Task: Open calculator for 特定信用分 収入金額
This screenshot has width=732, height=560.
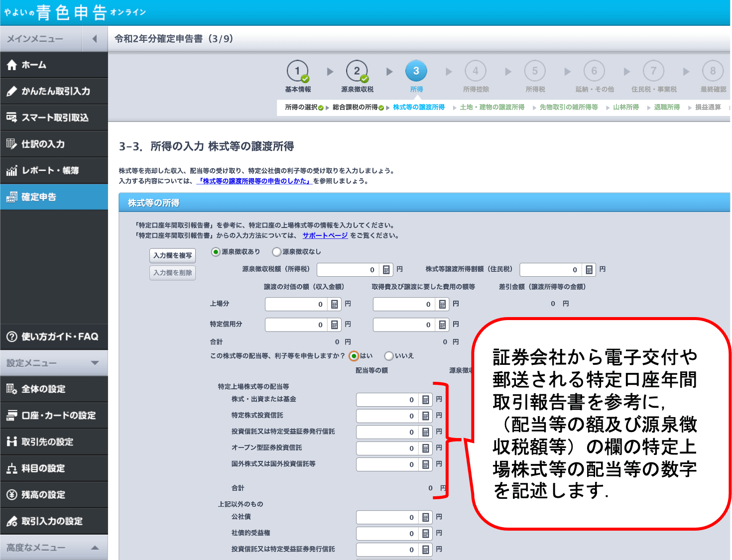Action: coord(335,325)
